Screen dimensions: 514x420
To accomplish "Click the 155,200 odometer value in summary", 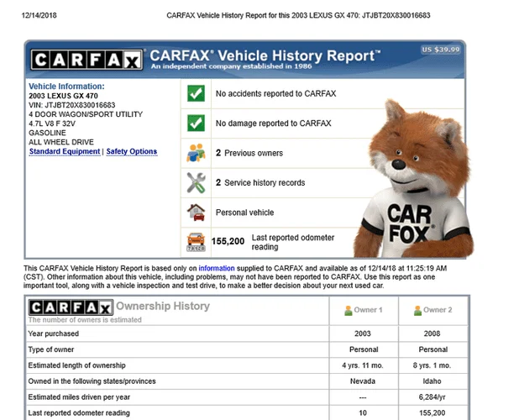I will tap(228, 241).
